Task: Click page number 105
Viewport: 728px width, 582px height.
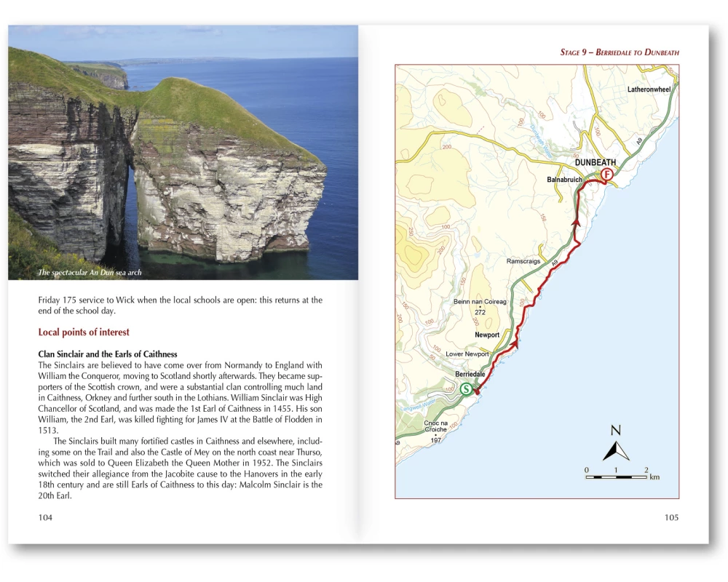Action: click(x=670, y=517)
